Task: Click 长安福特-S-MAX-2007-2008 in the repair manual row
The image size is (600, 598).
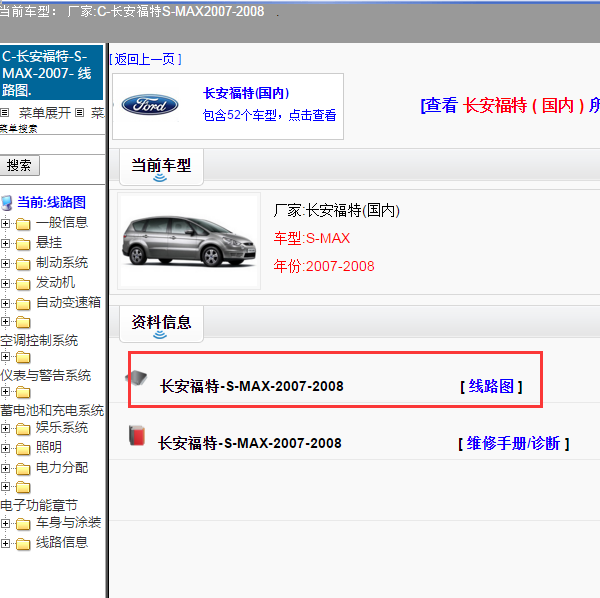Action: [249, 443]
